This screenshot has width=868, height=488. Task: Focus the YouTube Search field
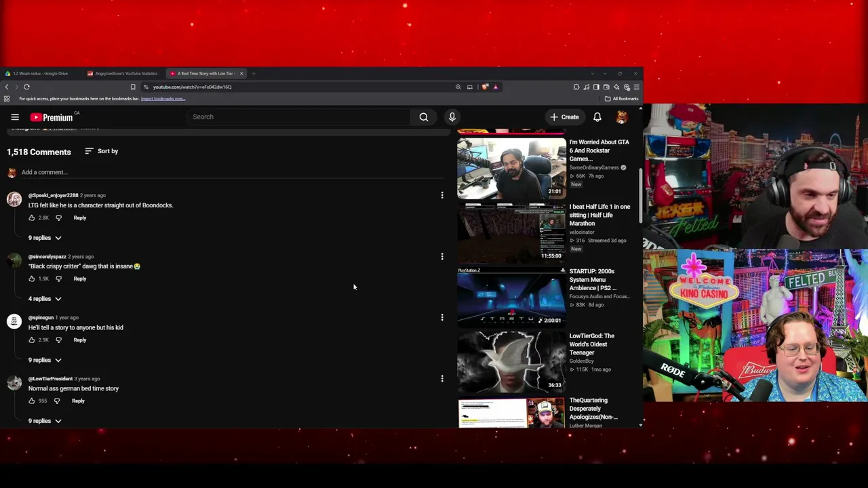point(298,117)
